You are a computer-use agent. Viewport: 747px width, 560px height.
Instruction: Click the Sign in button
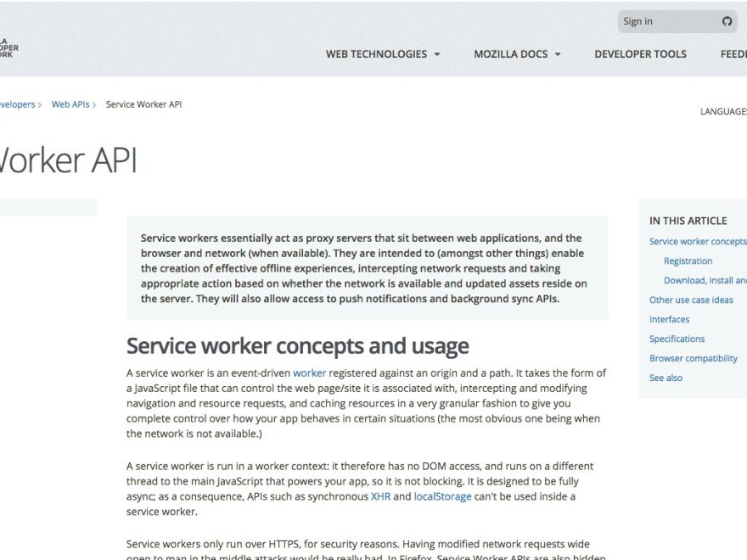(x=638, y=21)
